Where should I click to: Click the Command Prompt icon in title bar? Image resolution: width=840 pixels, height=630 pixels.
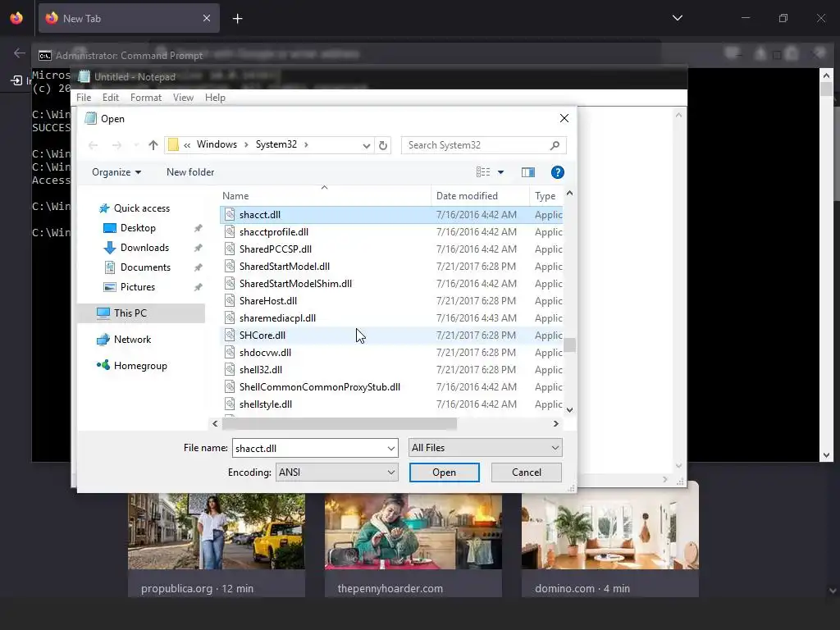click(45, 56)
